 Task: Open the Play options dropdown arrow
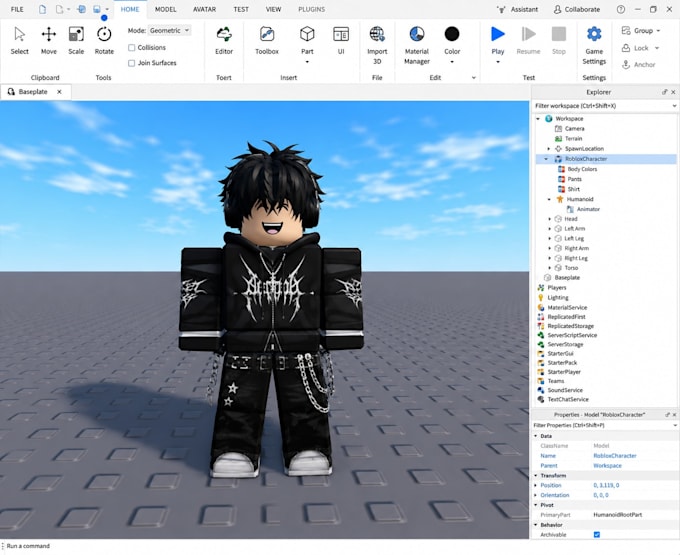click(498, 62)
